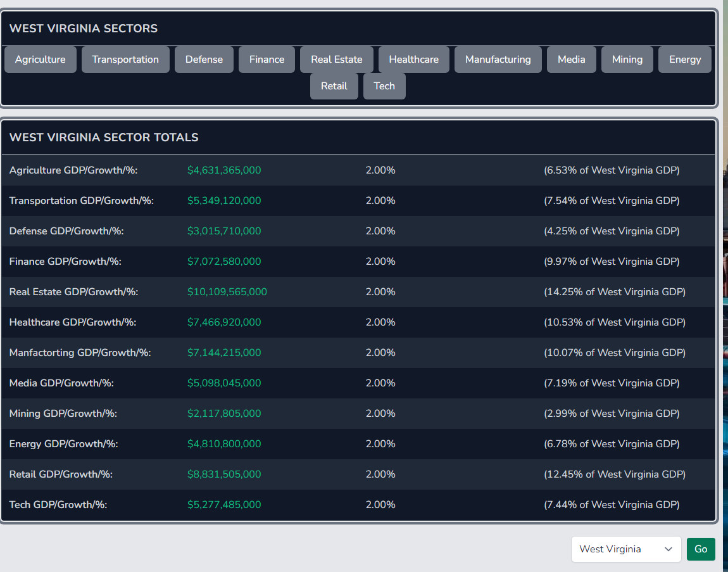Screen dimensions: 728x572
Task: Click the Retail GDP amount $8,831,505,000
Action: (224, 474)
